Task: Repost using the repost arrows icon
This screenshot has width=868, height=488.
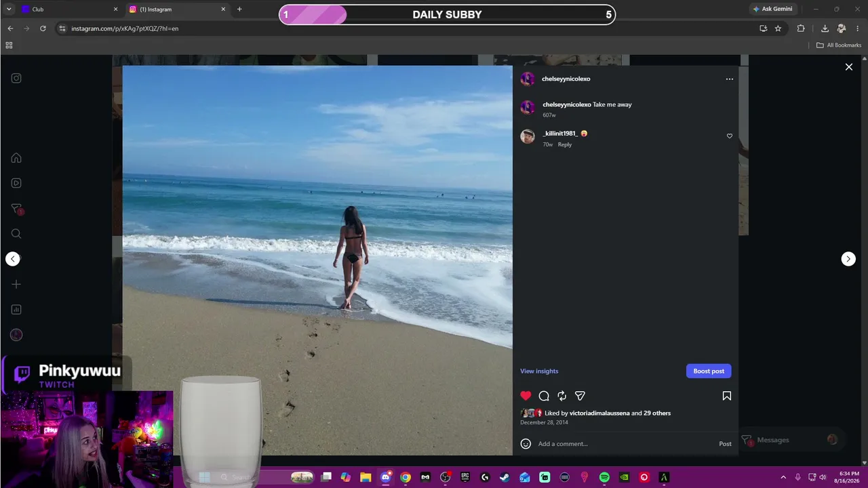Action: tap(561, 396)
